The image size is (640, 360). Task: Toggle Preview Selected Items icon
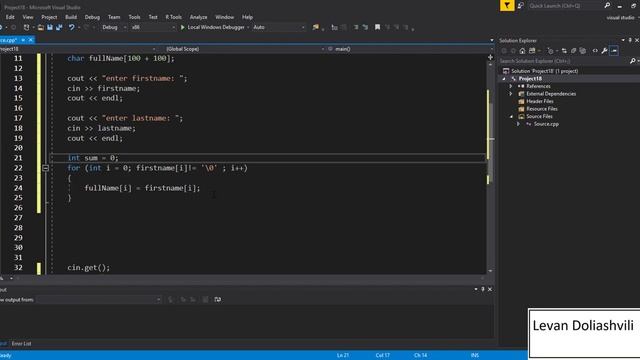614,51
